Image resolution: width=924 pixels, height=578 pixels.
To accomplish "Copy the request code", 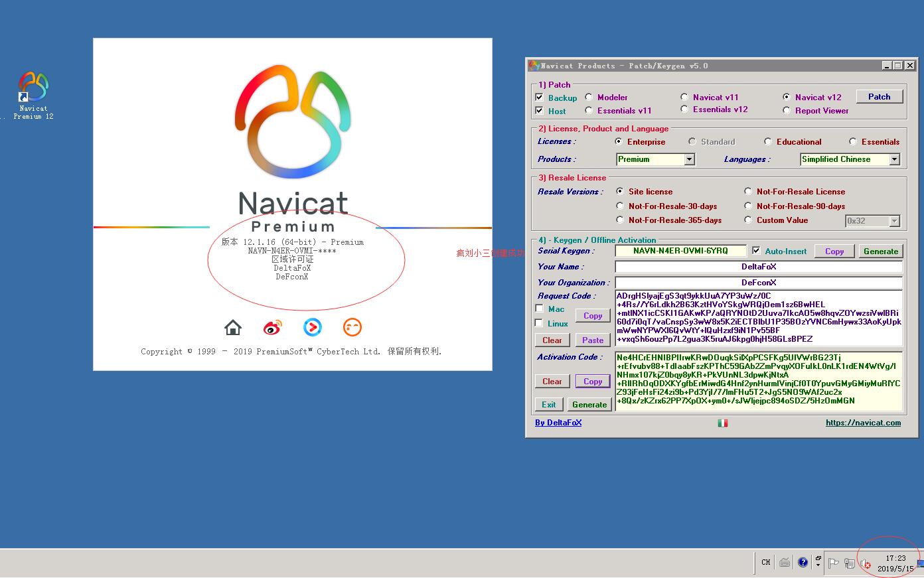I will (593, 316).
